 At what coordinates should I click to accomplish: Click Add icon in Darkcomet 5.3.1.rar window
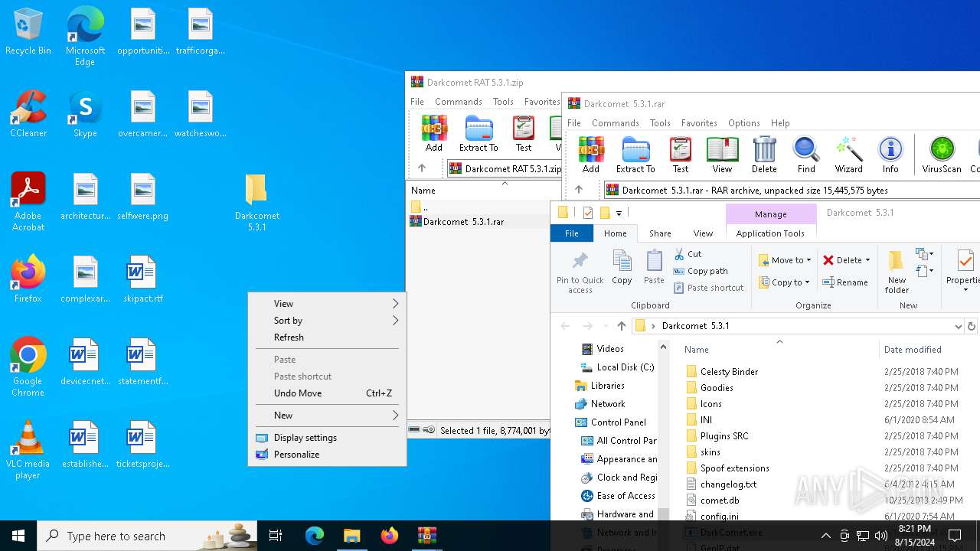click(590, 155)
